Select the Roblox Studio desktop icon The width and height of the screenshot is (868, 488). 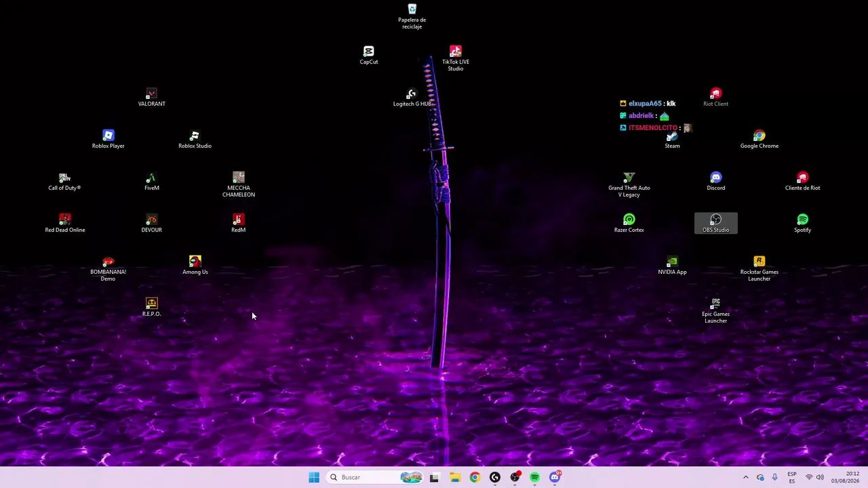pyautogui.click(x=195, y=140)
